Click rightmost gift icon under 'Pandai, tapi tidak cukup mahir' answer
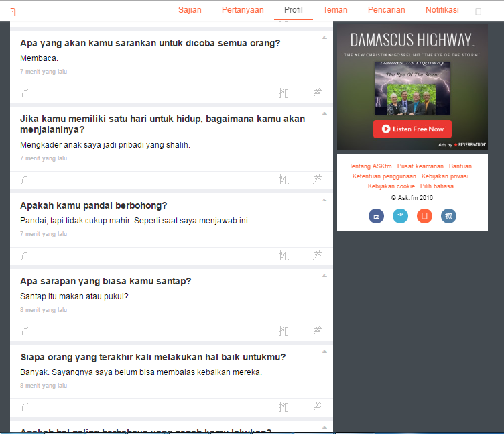 click(317, 255)
